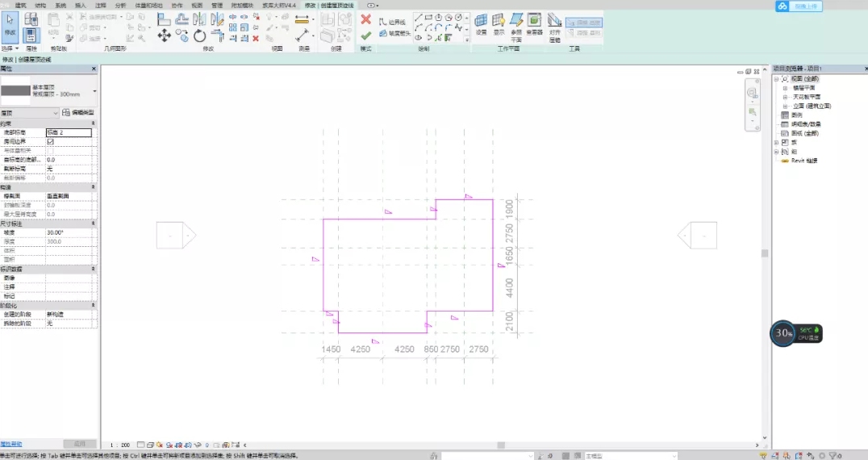Viewport: 868px width, 460px height.
Task: Collapse the 约束 properties section
Action: (x=94, y=123)
